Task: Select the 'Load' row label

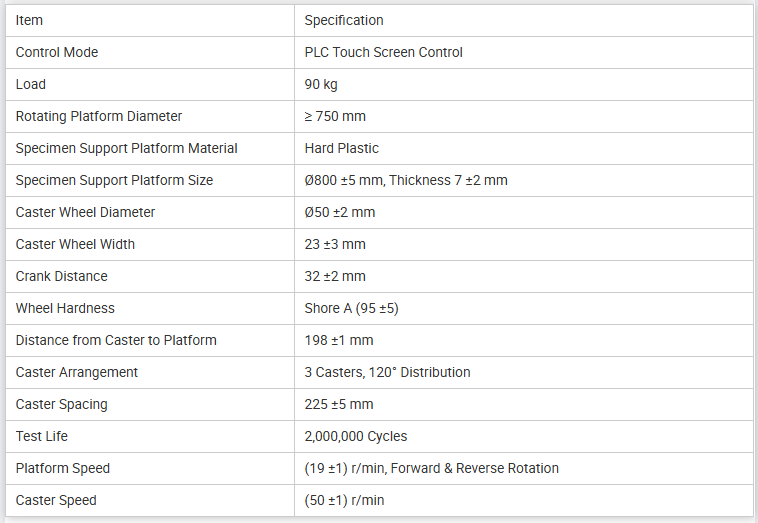Action: coord(30,84)
